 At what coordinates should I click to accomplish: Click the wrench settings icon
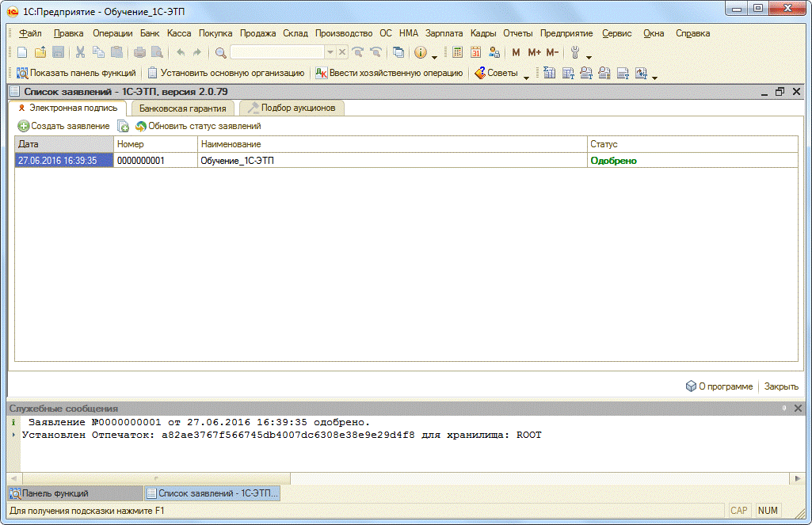tap(575, 52)
